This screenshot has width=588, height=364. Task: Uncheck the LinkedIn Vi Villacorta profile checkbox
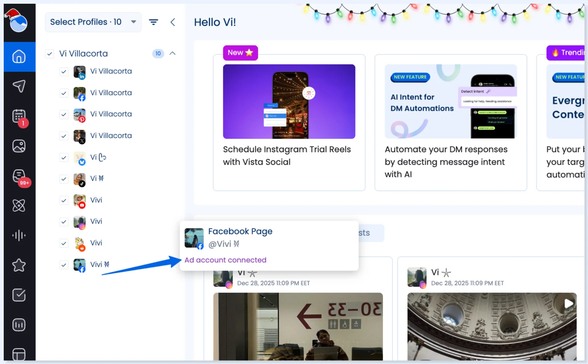tap(64, 72)
